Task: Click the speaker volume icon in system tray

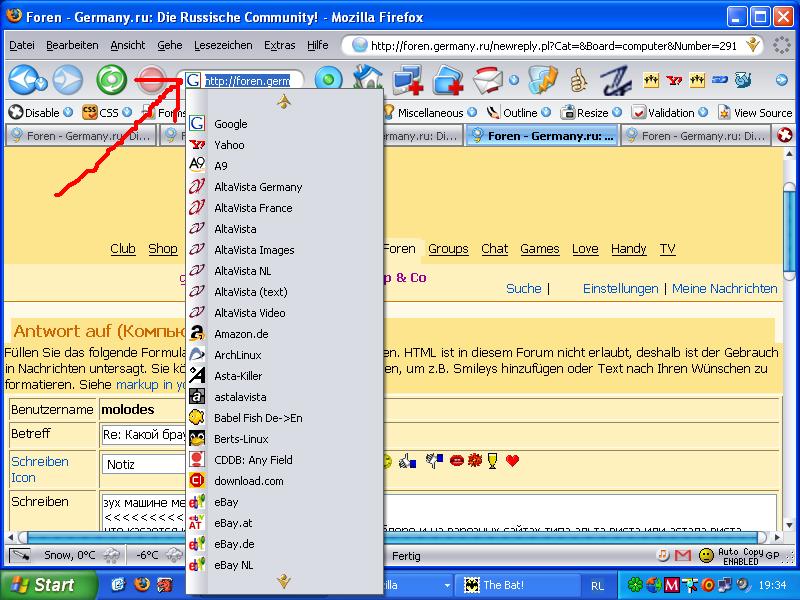Action: point(744,585)
